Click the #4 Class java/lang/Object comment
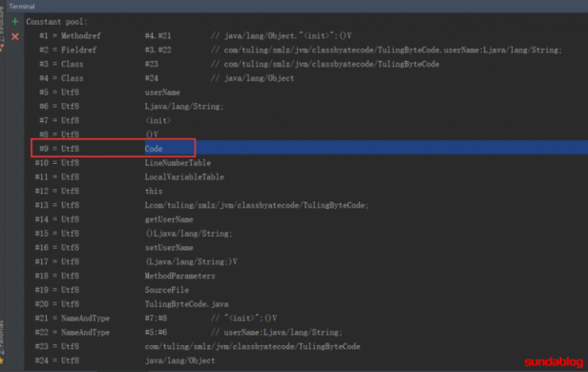Viewport: 588px width, 372px height. click(x=252, y=78)
